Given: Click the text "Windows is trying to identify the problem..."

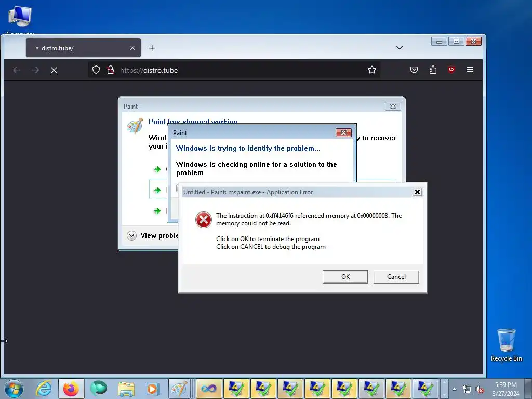Looking at the screenshot, I should (248, 148).
